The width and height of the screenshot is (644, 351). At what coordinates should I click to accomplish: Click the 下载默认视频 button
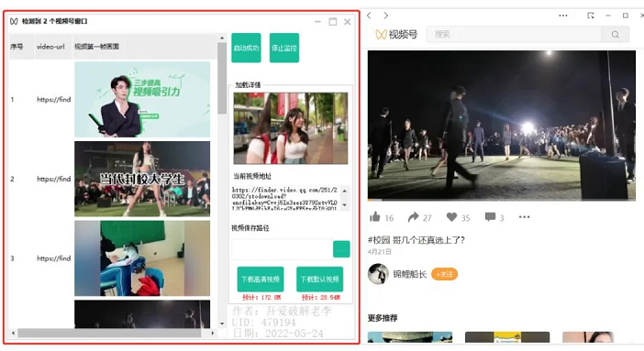tap(319, 280)
